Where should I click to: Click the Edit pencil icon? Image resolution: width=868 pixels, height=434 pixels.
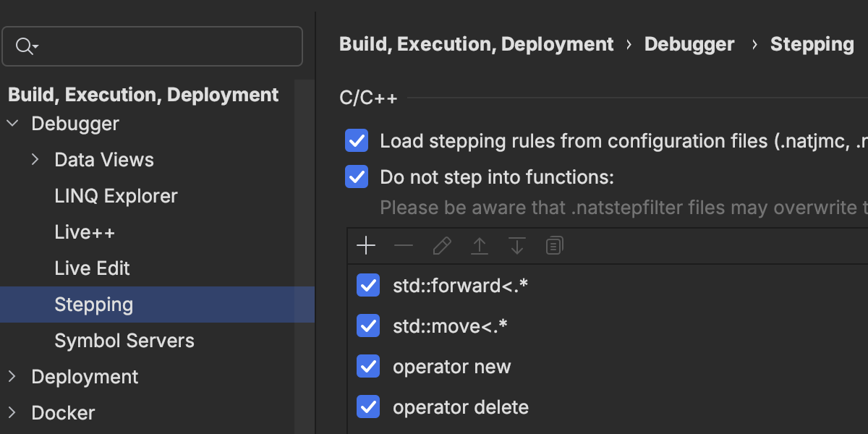click(x=441, y=247)
